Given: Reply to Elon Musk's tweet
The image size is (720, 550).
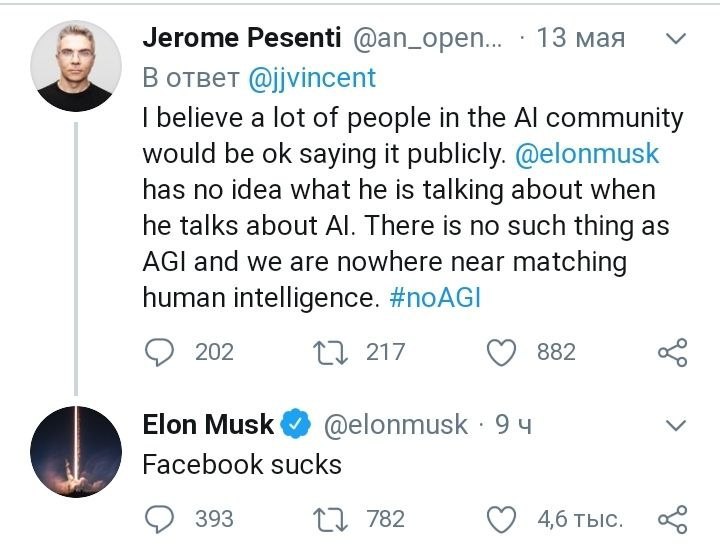Looking at the screenshot, I should [x=160, y=518].
